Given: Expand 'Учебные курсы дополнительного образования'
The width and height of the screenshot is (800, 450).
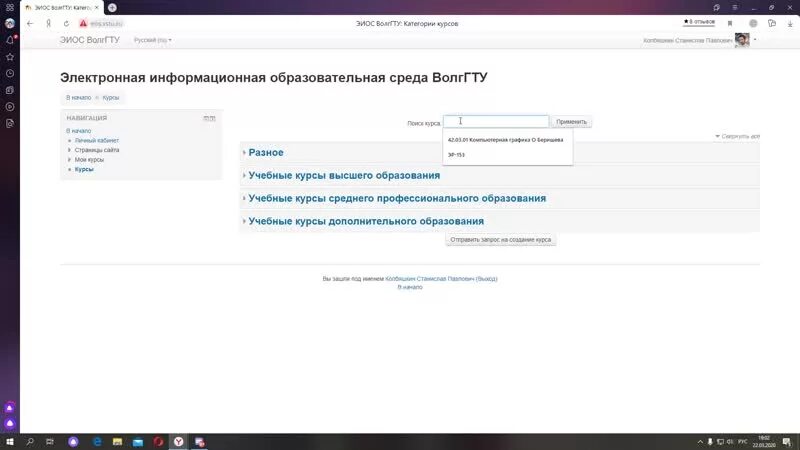Looking at the screenshot, I should 366,221.
